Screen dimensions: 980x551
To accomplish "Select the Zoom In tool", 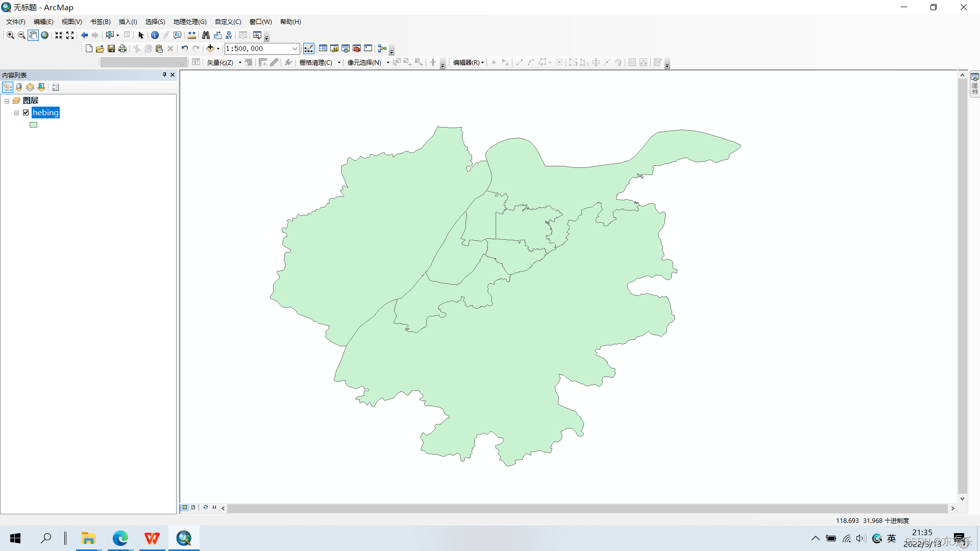I will [10, 35].
